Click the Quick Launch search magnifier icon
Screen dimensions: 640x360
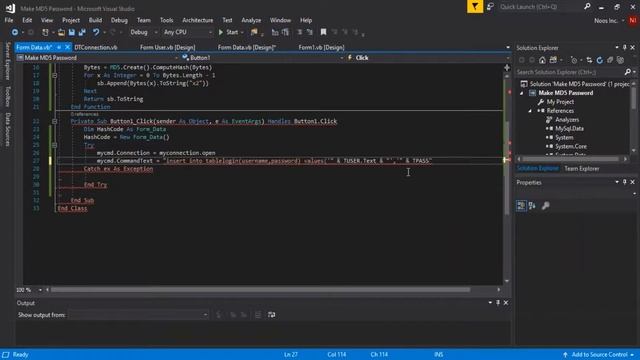coord(587,7)
